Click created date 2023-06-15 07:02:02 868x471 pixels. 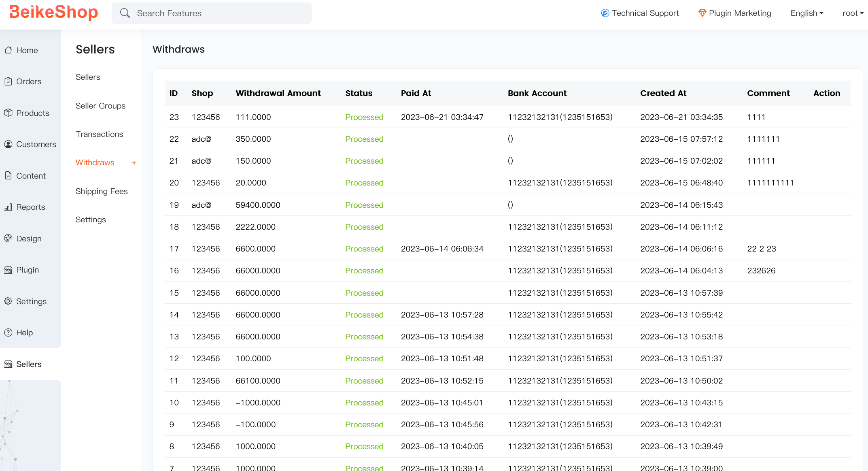pyautogui.click(x=681, y=161)
